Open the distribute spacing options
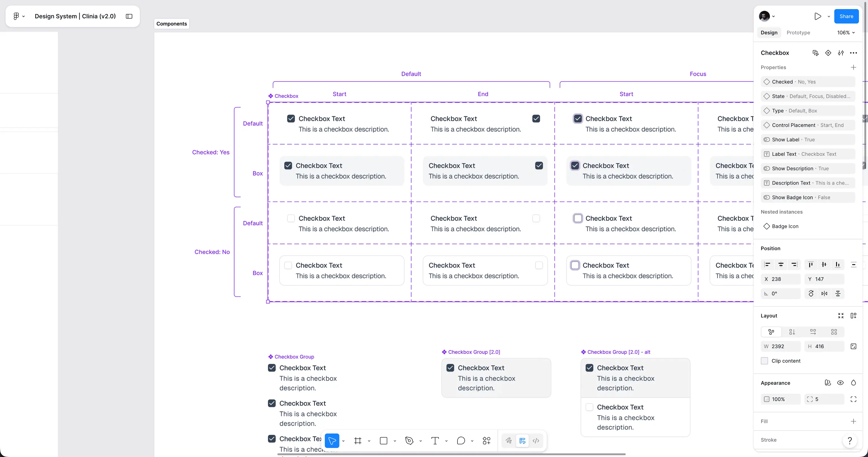This screenshot has height=457, width=868. pyautogui.click(x=854, y=264)
